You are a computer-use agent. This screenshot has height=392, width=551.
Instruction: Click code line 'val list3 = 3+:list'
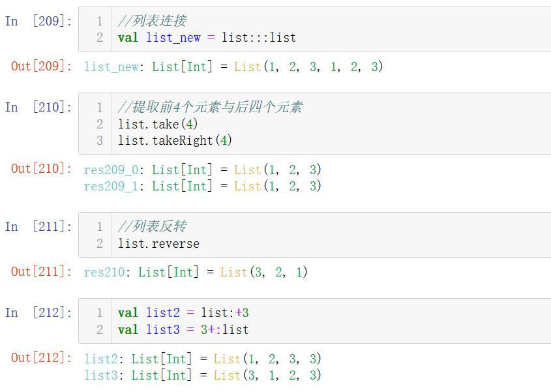click(183, 330)
